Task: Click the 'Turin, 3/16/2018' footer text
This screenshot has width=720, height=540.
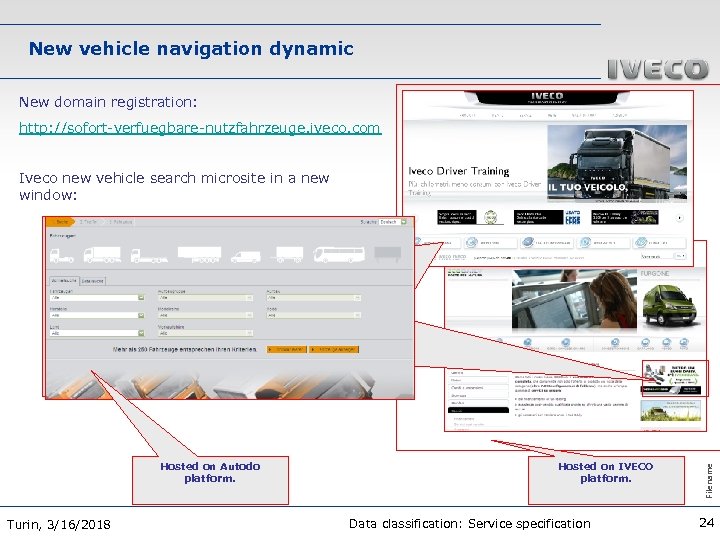Action: click(59, 524)
